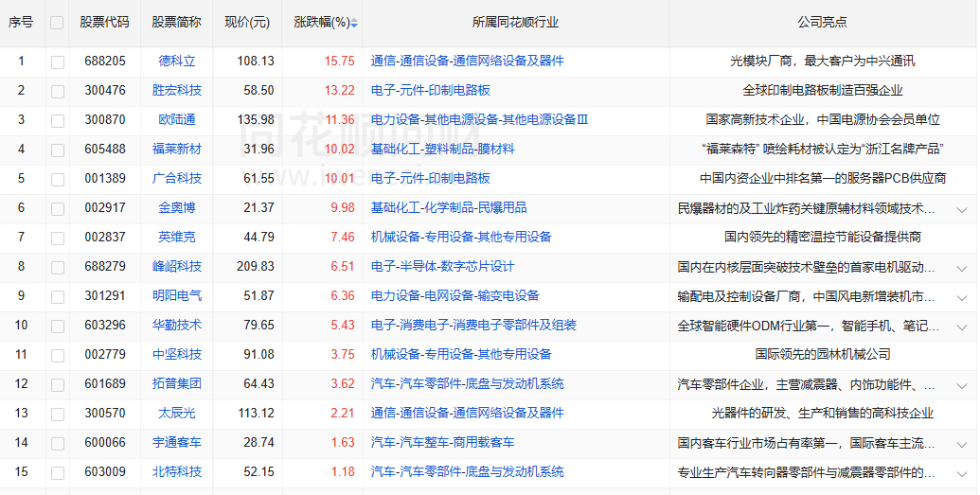Open industry link 基础化工-化学制品-民爆用品
Viewport: 980px width, 495px height.
click(x=449, y=208)
